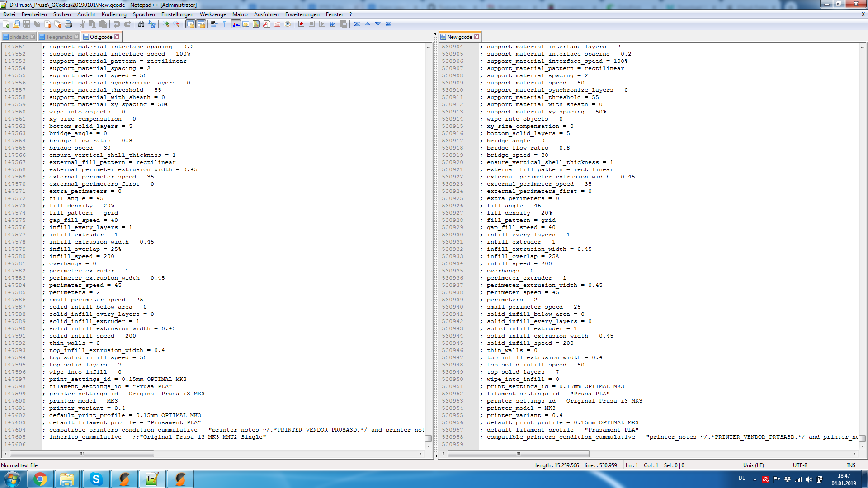Click the left pane vertical scrollbar down arrow
Image resolution: width=868 pixels, height=488 pixels.
pos(429,446)
